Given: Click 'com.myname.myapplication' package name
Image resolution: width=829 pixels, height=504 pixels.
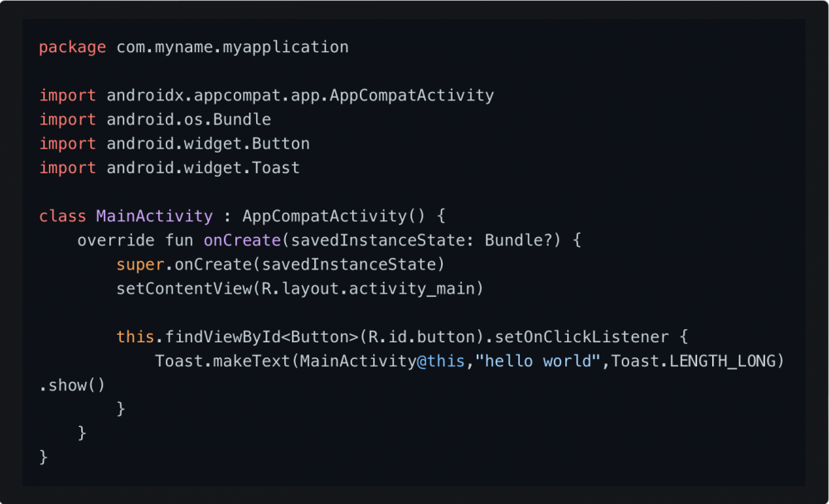Looking at the screenshot, I should (232, 47).
